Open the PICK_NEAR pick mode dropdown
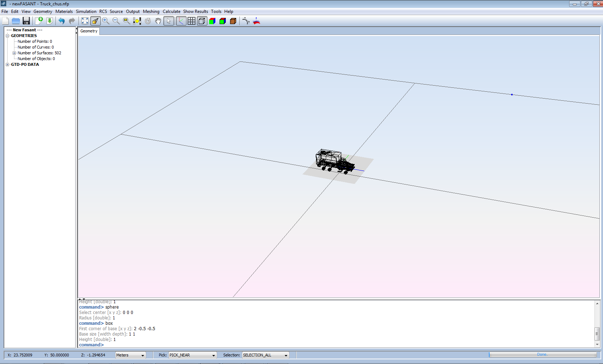The image size is (603, 364). [192, 355]
